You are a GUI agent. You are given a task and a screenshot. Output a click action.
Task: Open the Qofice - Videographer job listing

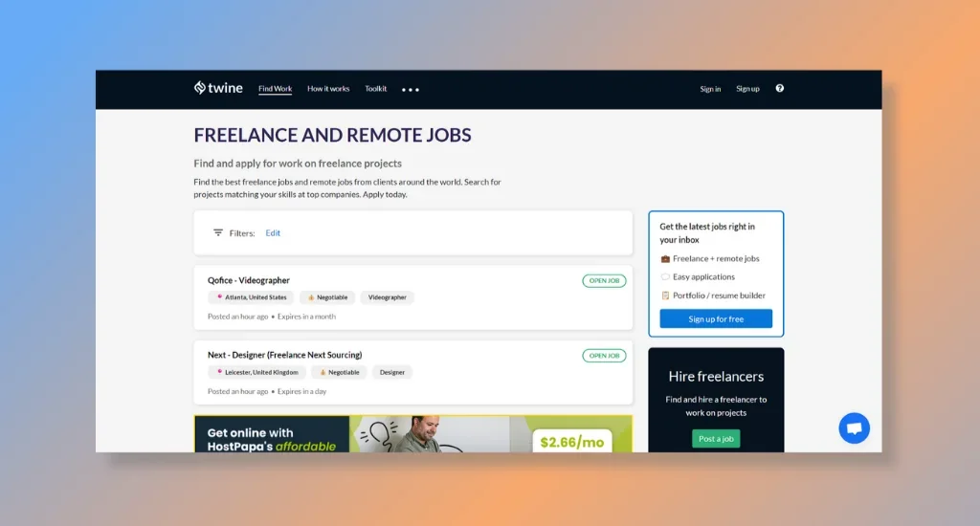tap(249, 280)
